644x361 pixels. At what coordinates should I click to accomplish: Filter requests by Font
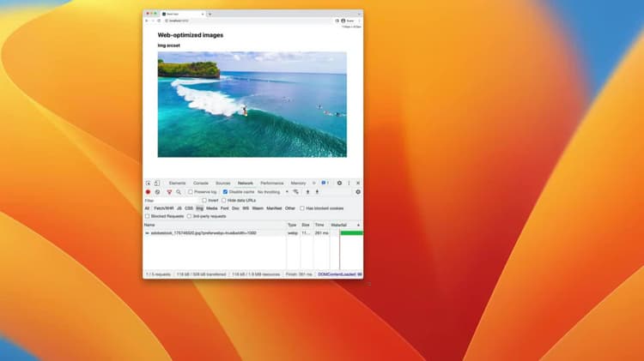225,208
